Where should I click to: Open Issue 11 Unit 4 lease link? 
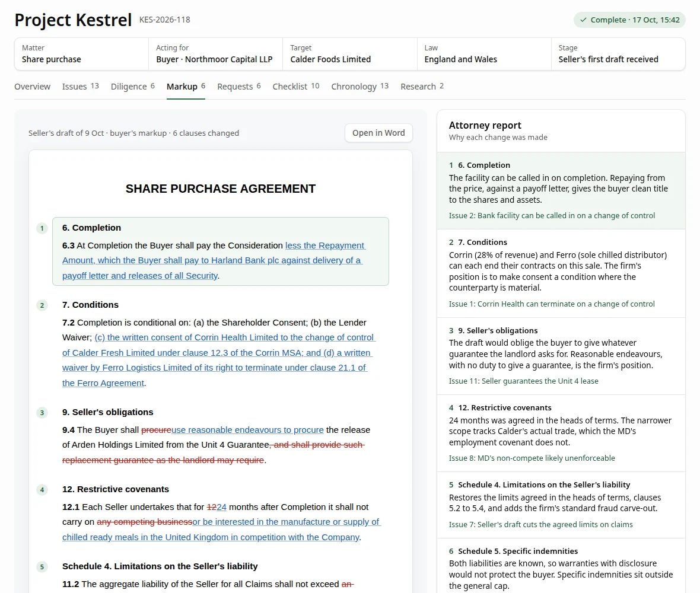(x=523, y=381)
